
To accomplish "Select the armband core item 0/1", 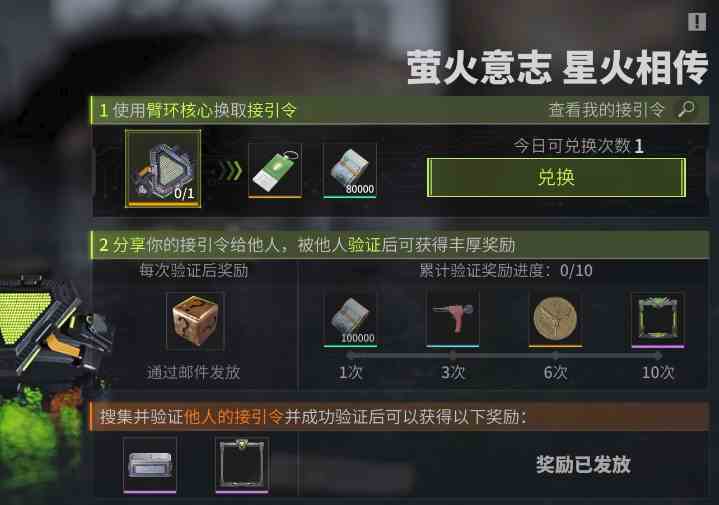I will pyautogui.click(x=163, y=168).
